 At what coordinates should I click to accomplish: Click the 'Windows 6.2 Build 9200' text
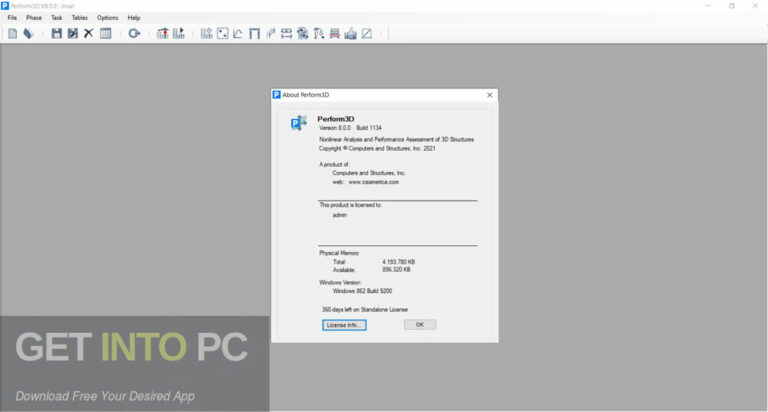click(362, 291)
